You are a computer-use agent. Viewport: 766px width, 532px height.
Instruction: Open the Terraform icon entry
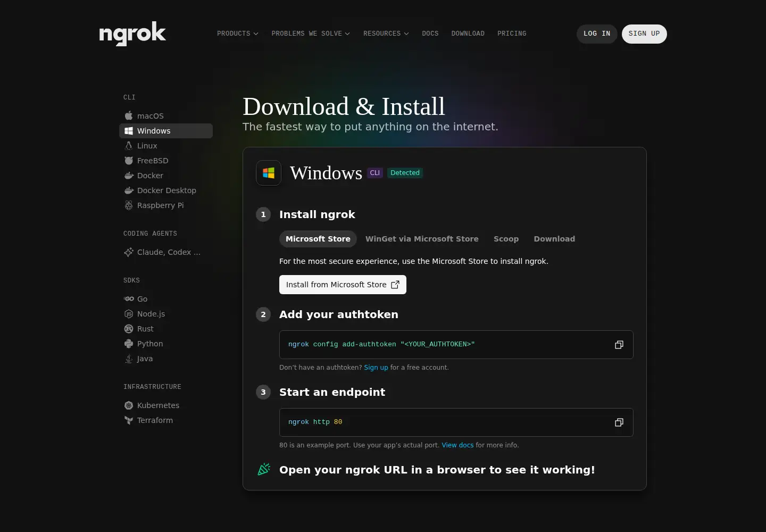pyautogui.click(x=129, y=420)
